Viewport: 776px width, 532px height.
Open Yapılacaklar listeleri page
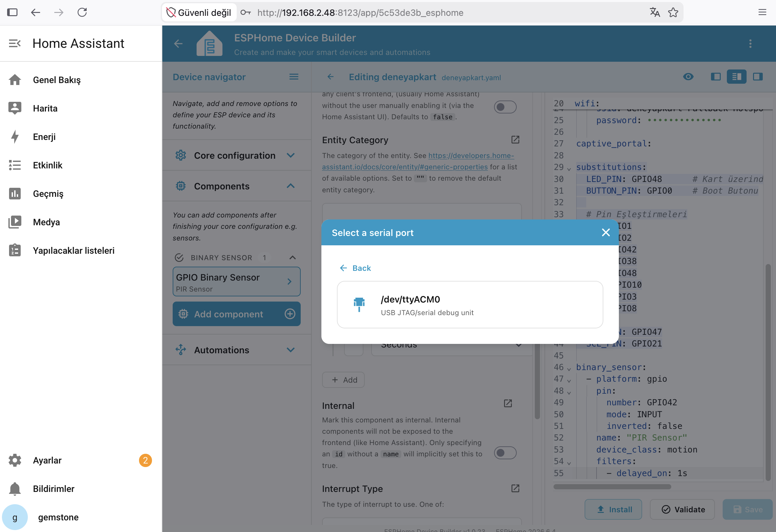click(81, 250)
